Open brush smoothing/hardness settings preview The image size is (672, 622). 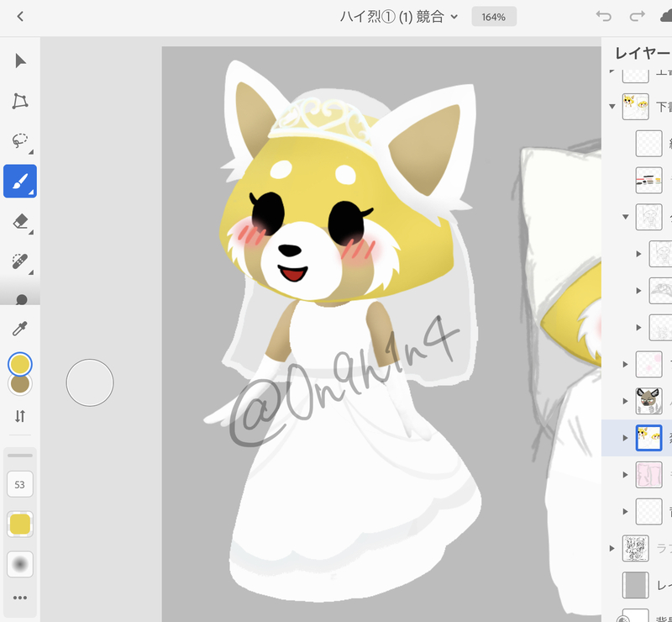pos(20,564)
